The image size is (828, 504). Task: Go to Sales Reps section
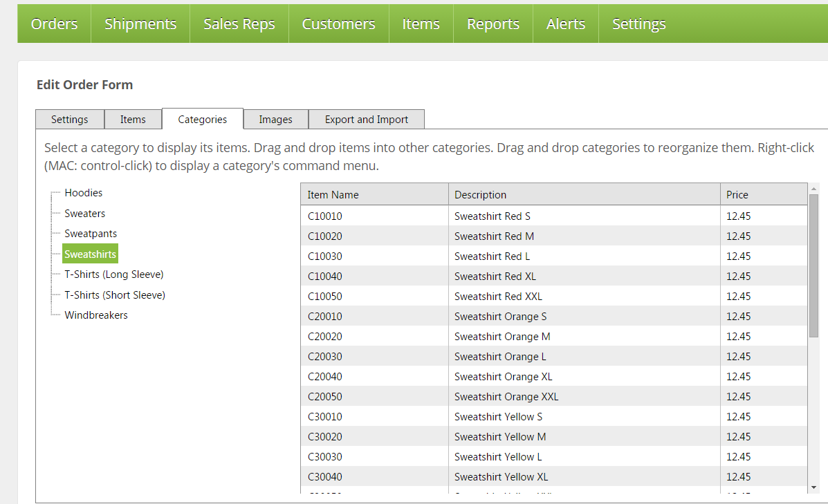pos(239,24)
